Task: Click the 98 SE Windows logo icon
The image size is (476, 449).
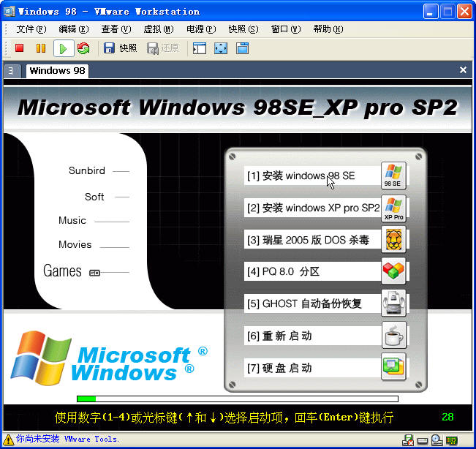Action: [x=393, y=176]
